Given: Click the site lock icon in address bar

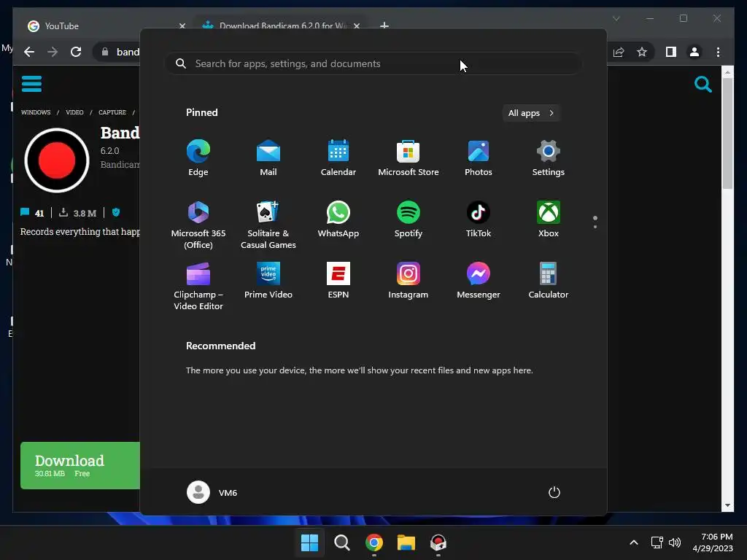Looking at the screenshot, I should coord(105,52).
